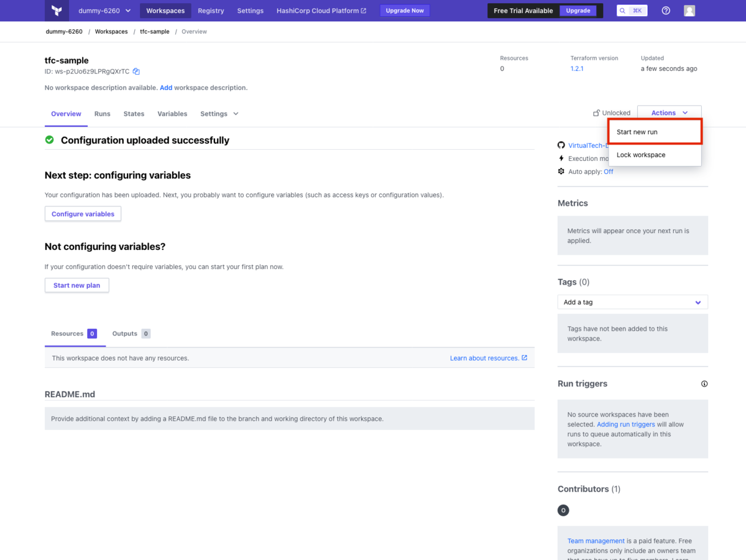Click the Team management link
This screenshot has height=560, width=746.
click(596, 541)
